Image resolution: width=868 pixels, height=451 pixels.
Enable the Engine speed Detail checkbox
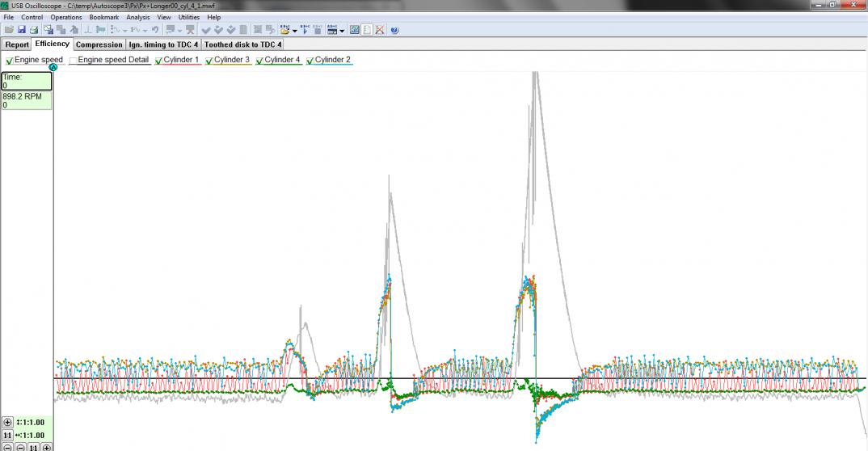click(74, 61)
